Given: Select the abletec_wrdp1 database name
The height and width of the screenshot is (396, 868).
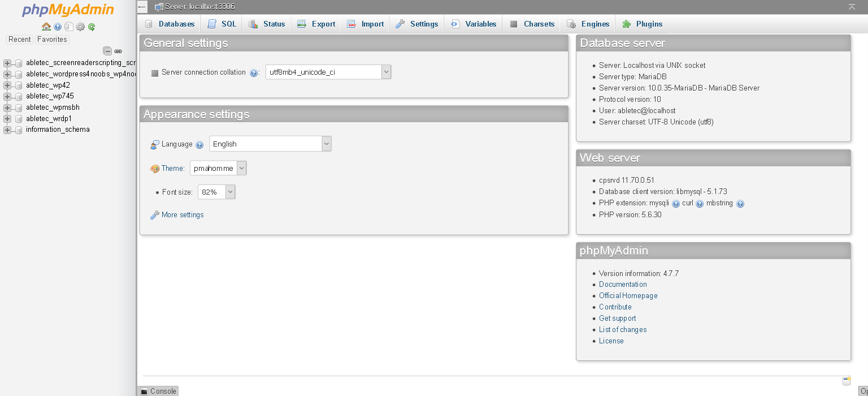Looking at the screenshot, I should point(49,119).
